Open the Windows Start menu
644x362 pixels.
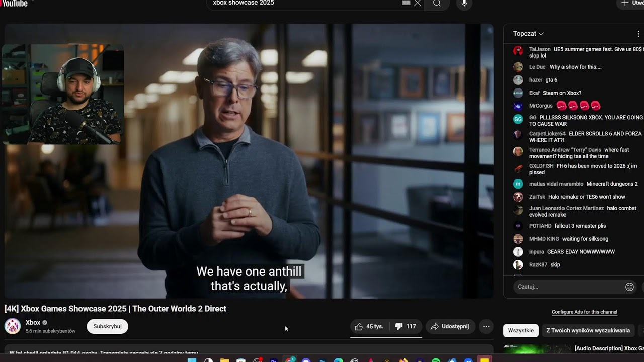click(192, 360)
